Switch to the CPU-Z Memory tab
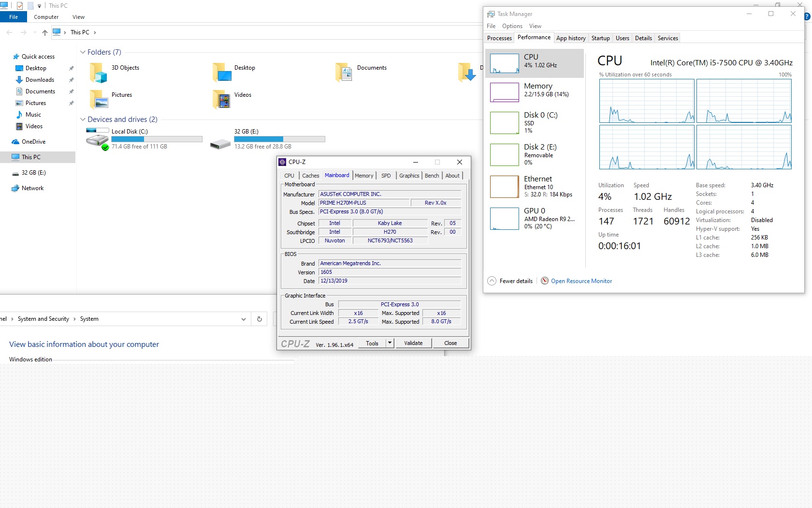Screen dimensions: 812x508 363,176
